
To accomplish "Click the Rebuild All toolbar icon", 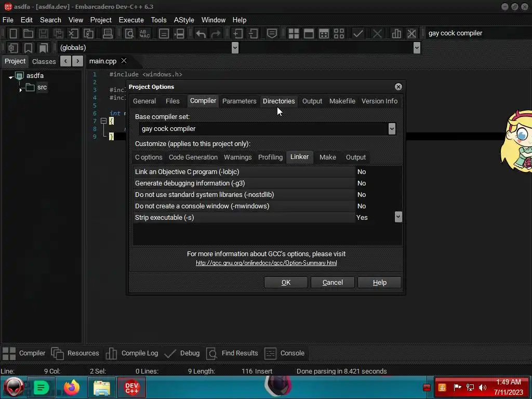I will pyautogui.click(x=339, y=34).
